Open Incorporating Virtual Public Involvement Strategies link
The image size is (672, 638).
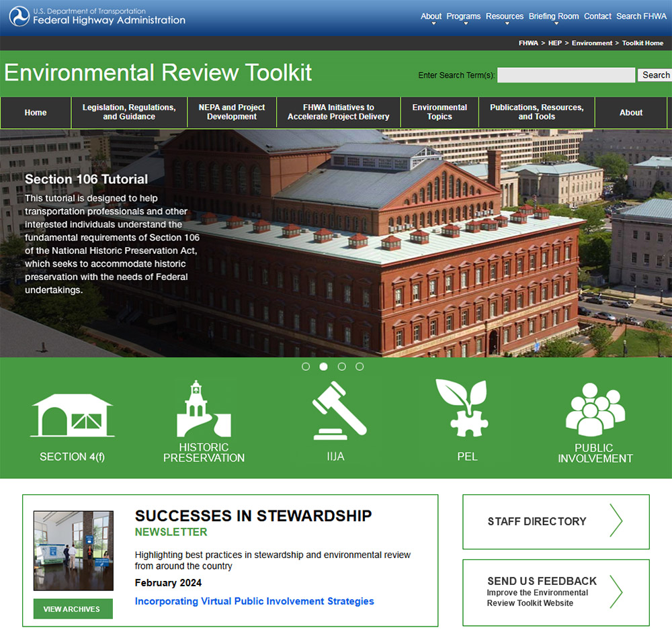254,601
